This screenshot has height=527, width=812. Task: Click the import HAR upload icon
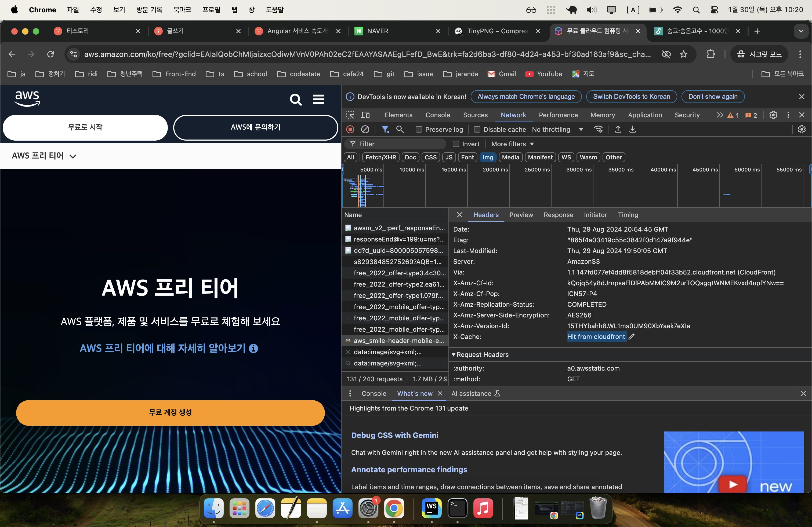[618, 130]
